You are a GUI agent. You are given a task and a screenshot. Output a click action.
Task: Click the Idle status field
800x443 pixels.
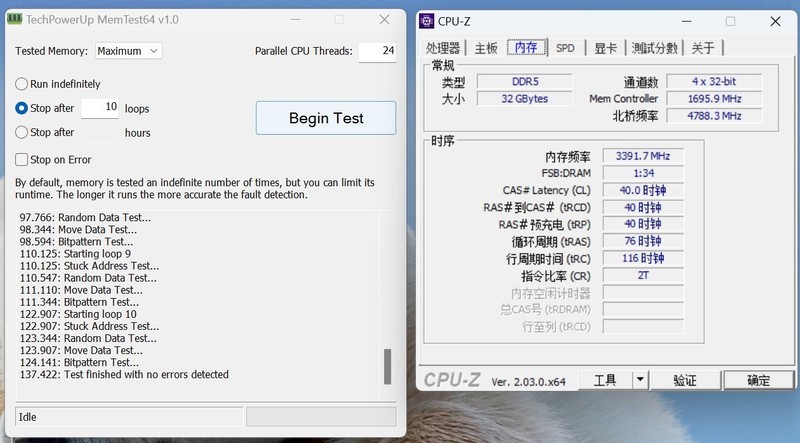point(129,416)
